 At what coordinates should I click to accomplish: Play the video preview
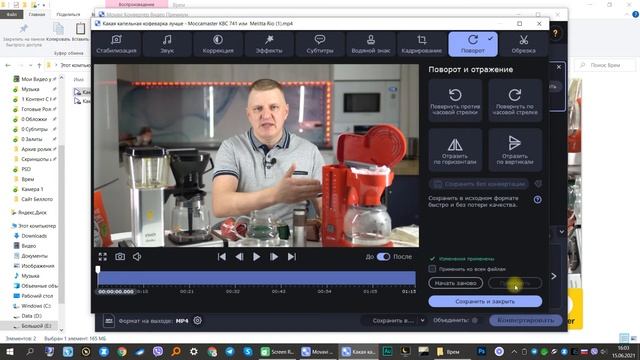pyautogui.click(x=256, y=257)
